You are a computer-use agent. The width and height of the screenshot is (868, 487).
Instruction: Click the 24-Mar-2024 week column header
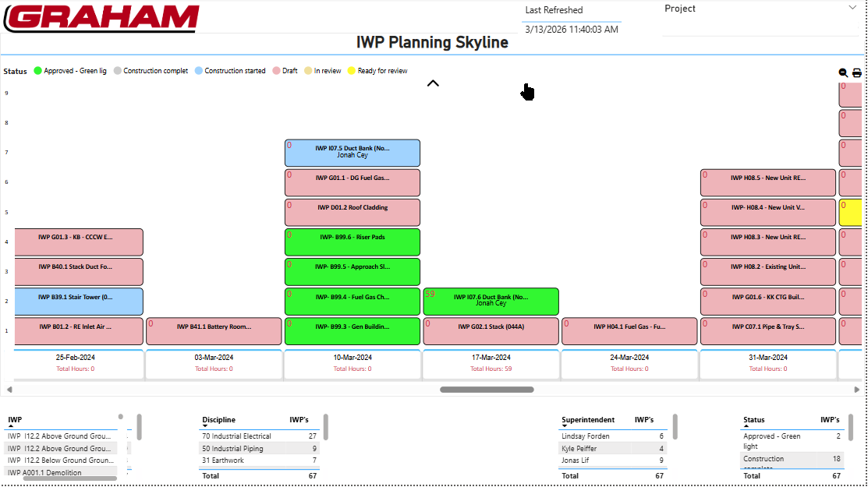pyautogui.click(x=629, y=364)
